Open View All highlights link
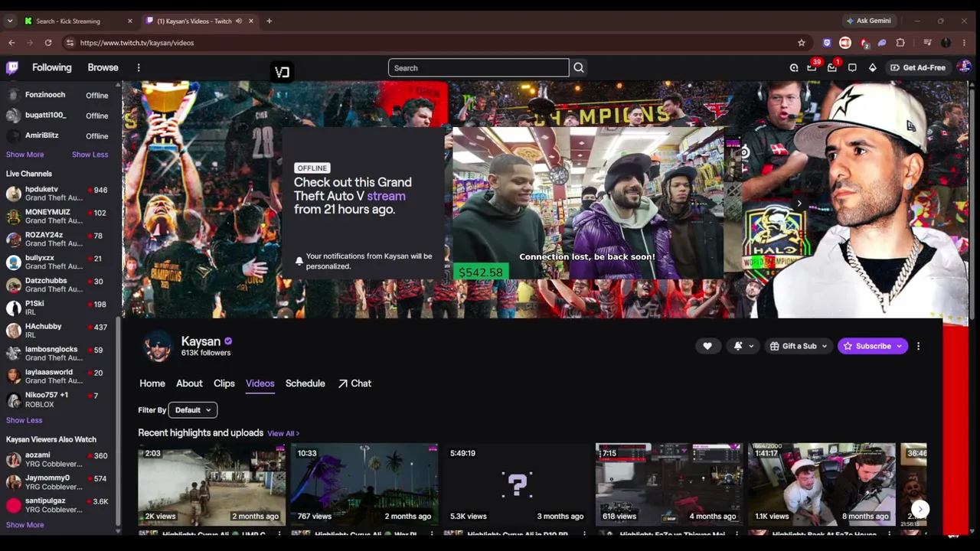980x551 pixels. point(283,433)
